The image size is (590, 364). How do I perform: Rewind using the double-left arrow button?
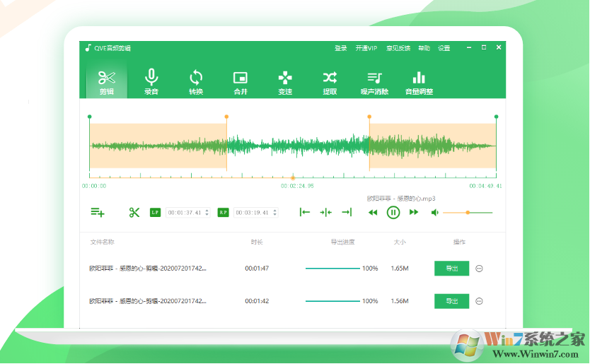pyautogui.click(x=373, y=212)
